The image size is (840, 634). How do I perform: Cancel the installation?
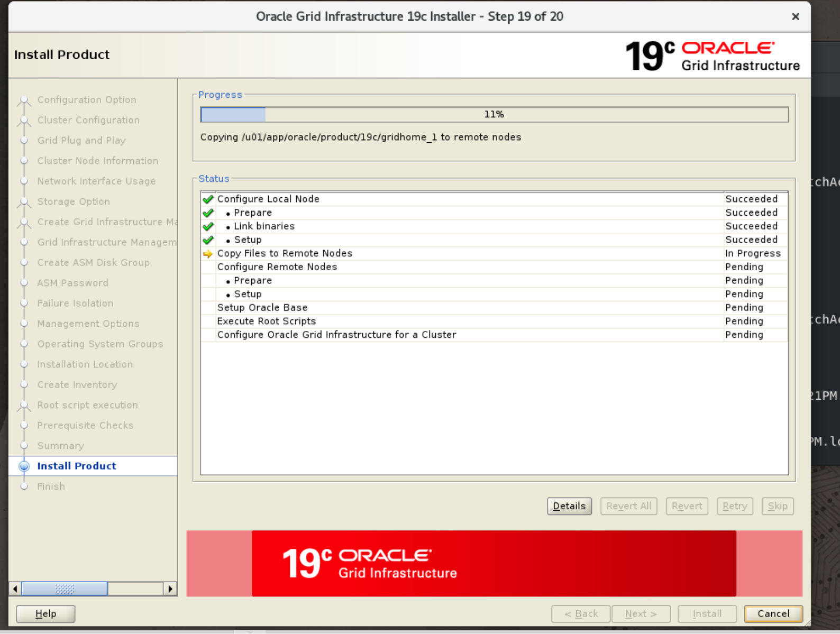(x=773, y=614)
